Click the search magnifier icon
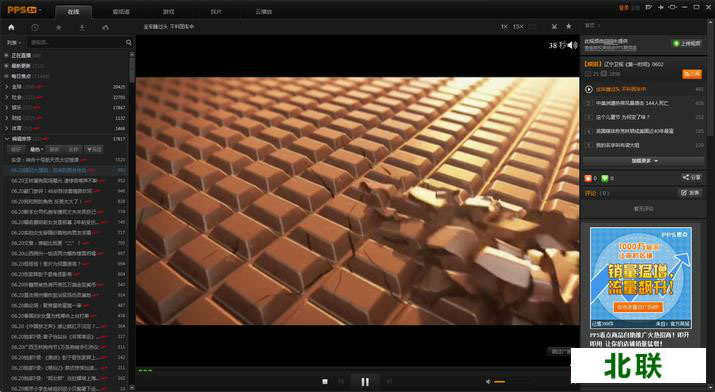Image resolution: width=715 pixels, height=392 pixels. (129, 42)
